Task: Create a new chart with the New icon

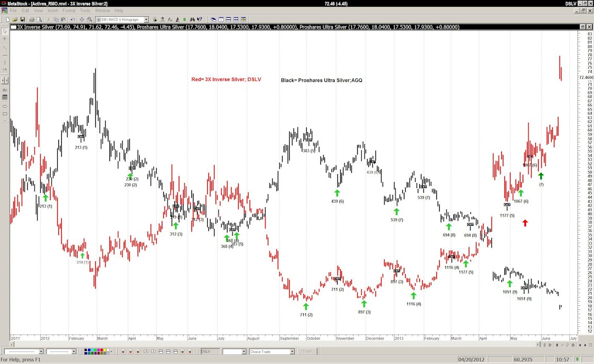Action: tap(8, 19)
